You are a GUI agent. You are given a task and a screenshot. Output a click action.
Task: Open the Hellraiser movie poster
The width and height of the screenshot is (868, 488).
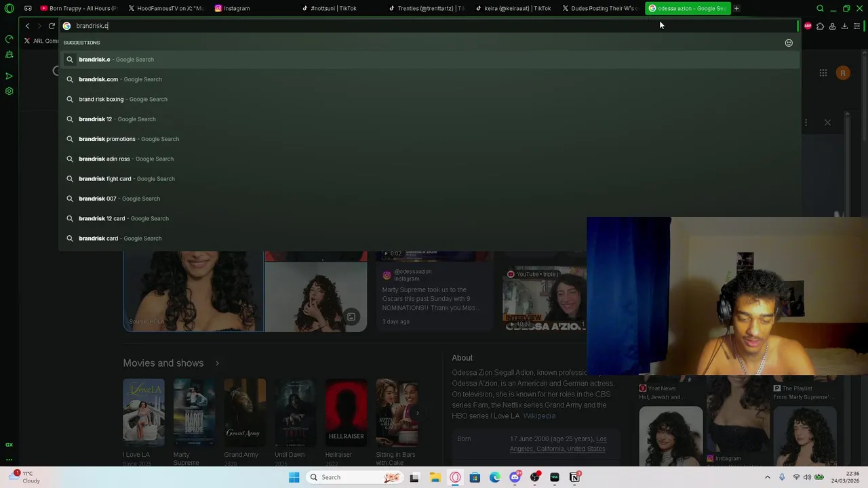click(346, 412)
